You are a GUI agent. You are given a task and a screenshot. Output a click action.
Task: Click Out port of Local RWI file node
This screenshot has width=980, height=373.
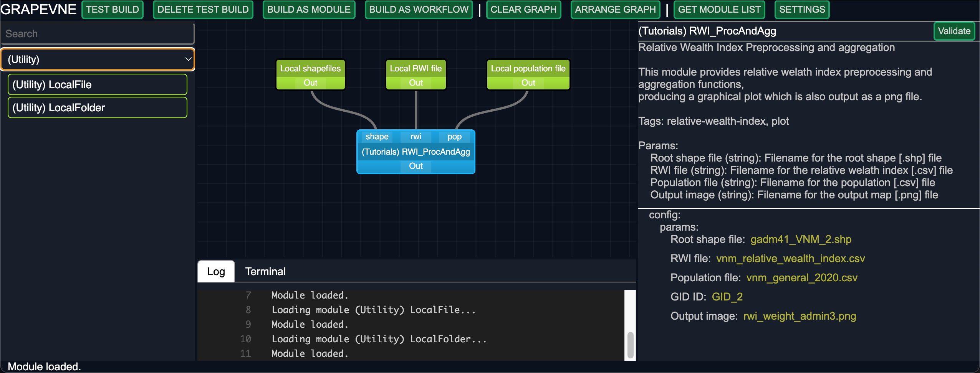[416, 83]
